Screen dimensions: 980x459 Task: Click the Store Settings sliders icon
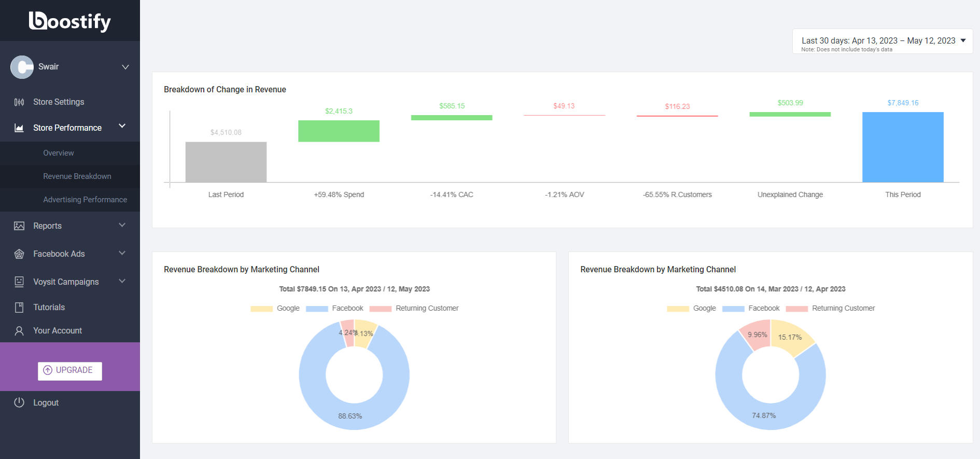click(19, 102)
